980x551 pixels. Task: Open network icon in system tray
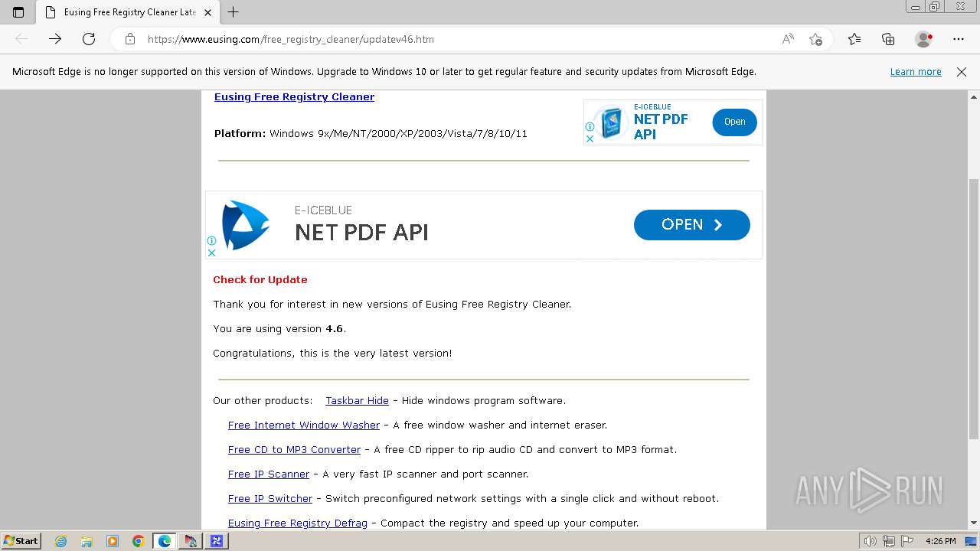coord(889,541)
